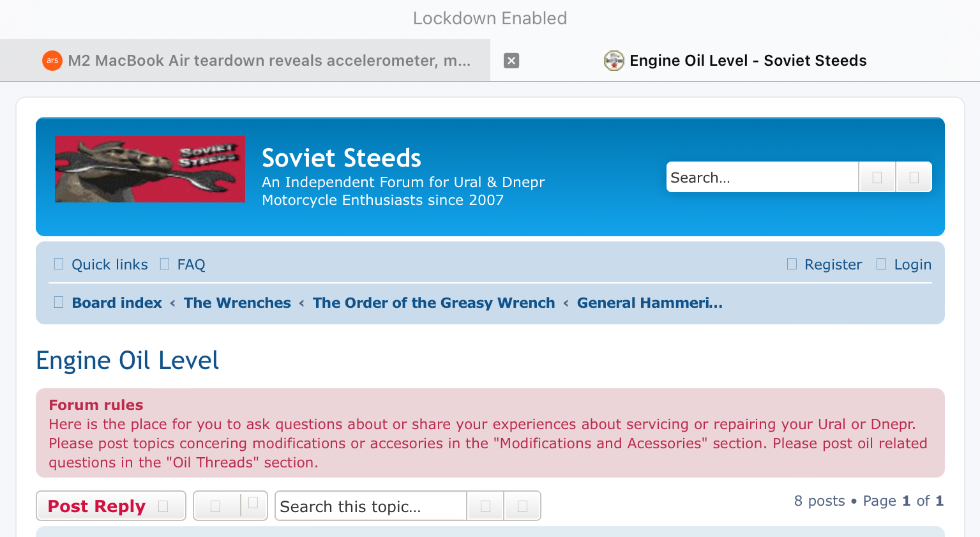Viewport: 980px width, 537px height.
Task: Open the FAQ page
Action: tap(191, 264)
